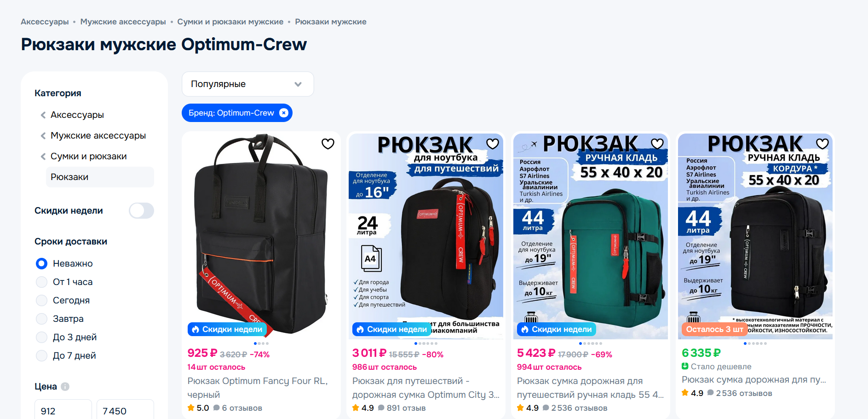Click the maximum price field 7450
This screenshot has width=868, height=419.
click(x=125, y=411)
